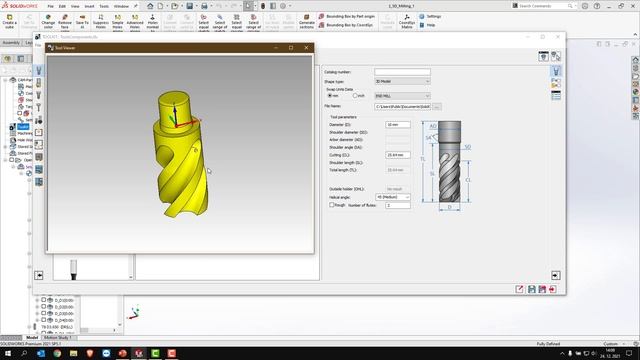Image resolution: width=640 pixels, height=360 pixels.
Task: Click the Generate sections tool
Action: 307,21
